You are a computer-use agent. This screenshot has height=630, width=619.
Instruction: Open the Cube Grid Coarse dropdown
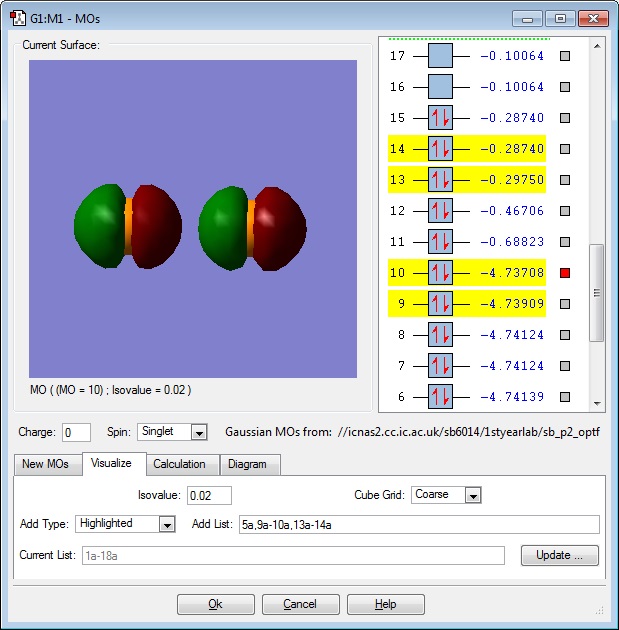[473, 495]
